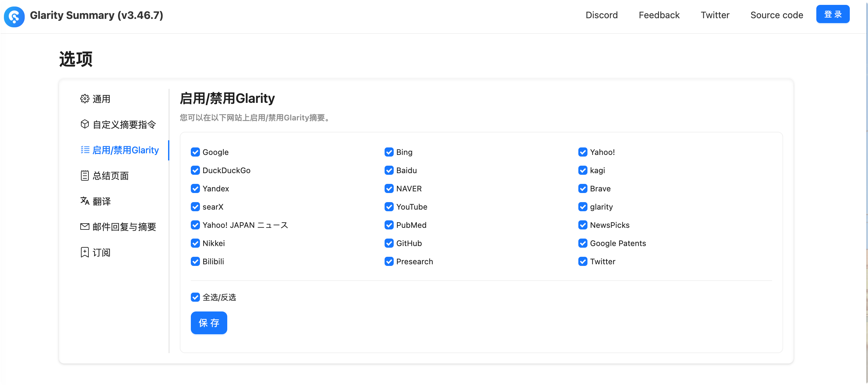The height and width of the screenshot is (386, 868).
Task: Click the cube icon beside 自定义摘要指令
Action: pyautogui.click(x=85, y=124)
